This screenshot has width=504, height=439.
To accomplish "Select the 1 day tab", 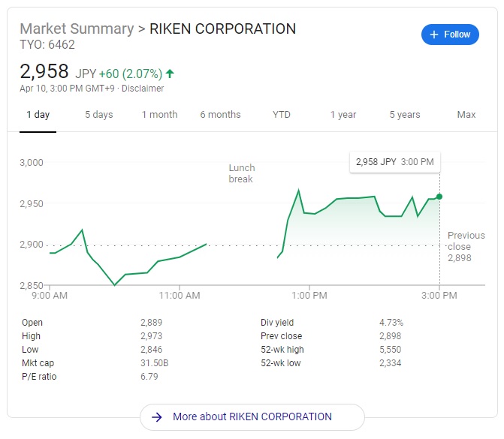I will coord(38,115).
